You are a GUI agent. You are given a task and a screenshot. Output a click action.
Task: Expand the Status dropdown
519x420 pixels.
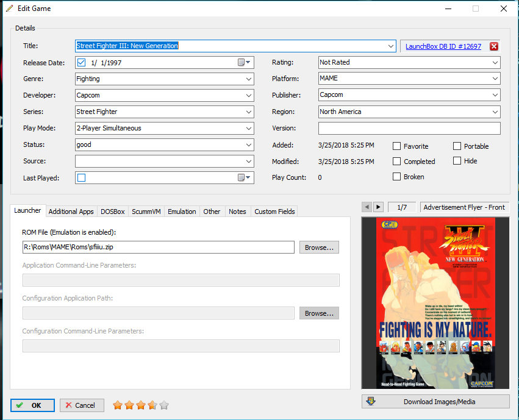point(249,145)
